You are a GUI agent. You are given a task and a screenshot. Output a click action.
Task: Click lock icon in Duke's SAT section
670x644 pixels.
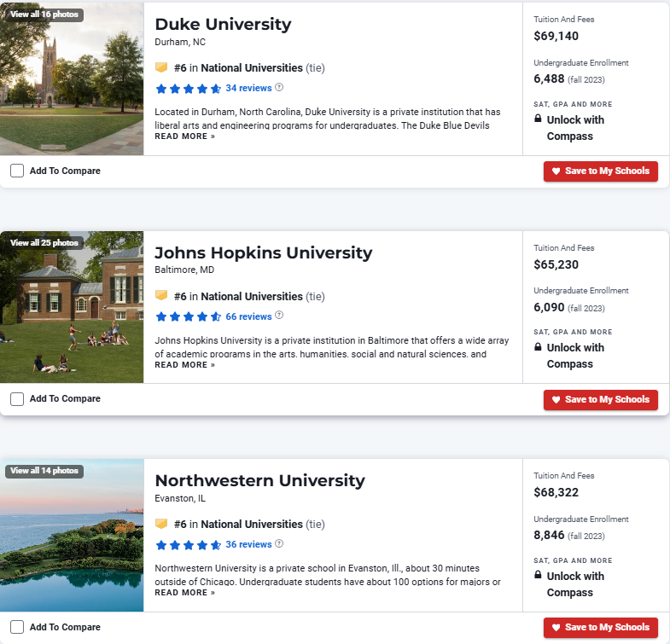(538, 119)
